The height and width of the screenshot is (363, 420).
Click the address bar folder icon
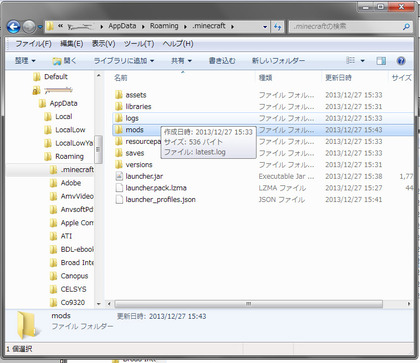pyautogui.click(x=50, y=26)
